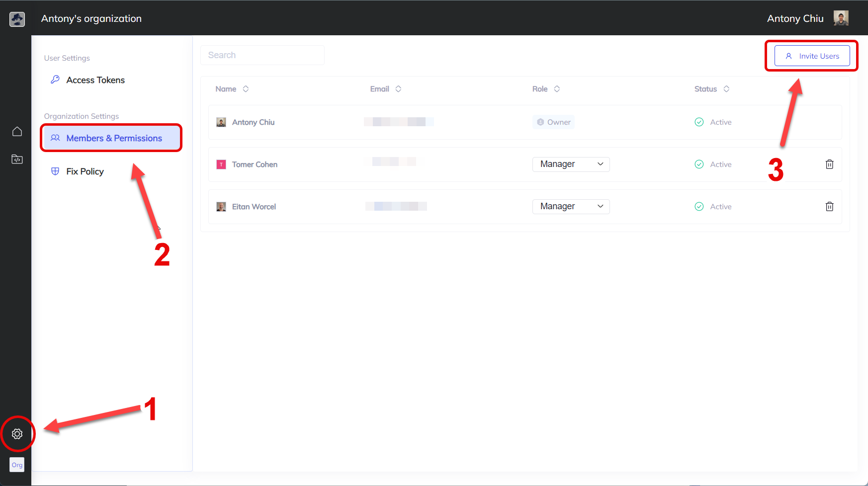Go to Fix Policy settings
868x486 pixels.
click(x=85, y=171)
